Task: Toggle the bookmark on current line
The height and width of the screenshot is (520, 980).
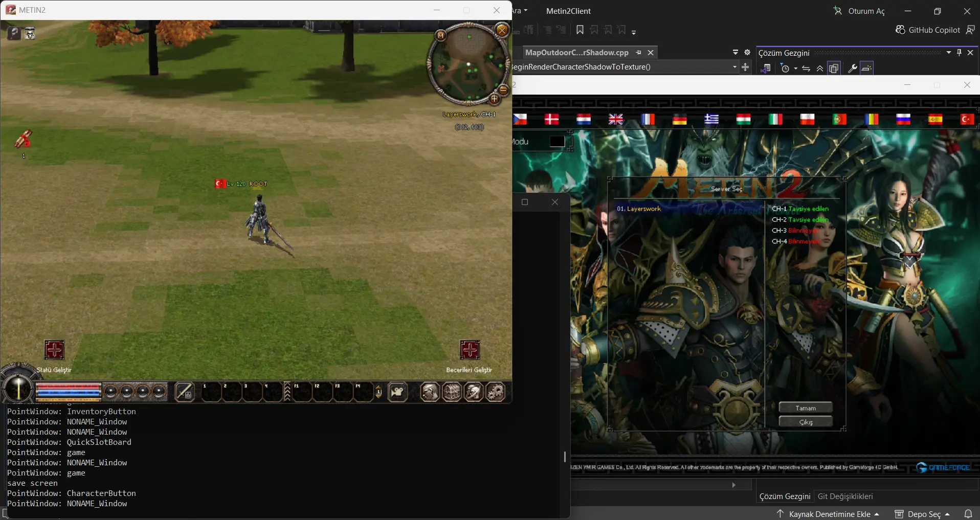Action: [x=580, y=30]
